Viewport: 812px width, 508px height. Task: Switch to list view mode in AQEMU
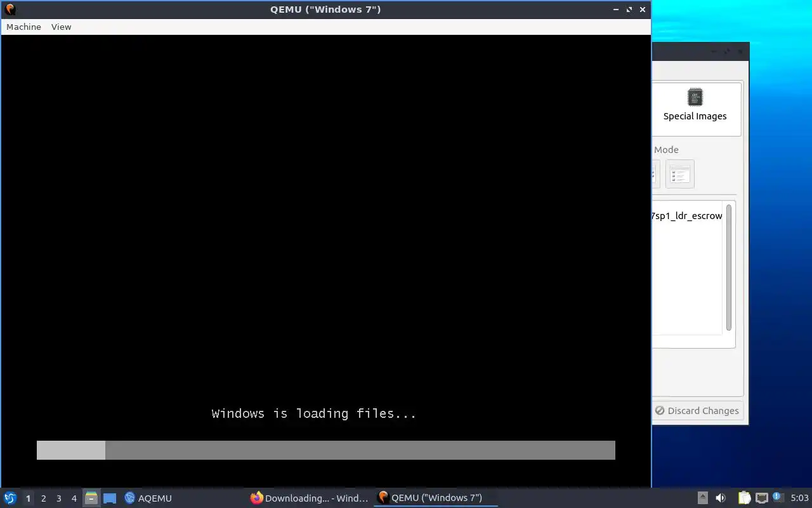pos(679,174)
